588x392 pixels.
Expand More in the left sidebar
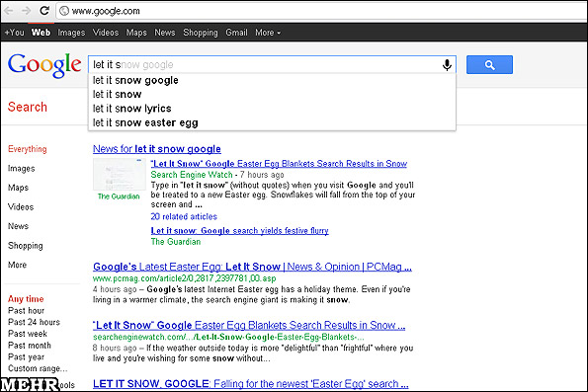[x=17, y=265]
